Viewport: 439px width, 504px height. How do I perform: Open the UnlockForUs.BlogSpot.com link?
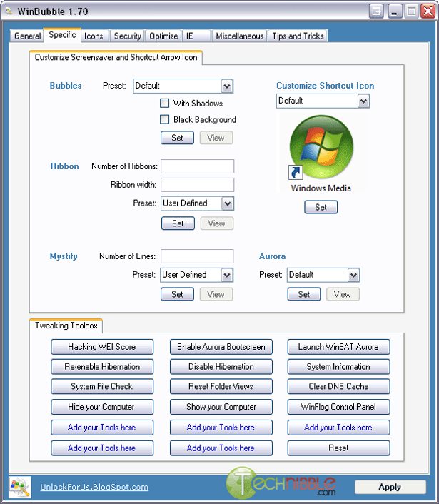(94, 487)
